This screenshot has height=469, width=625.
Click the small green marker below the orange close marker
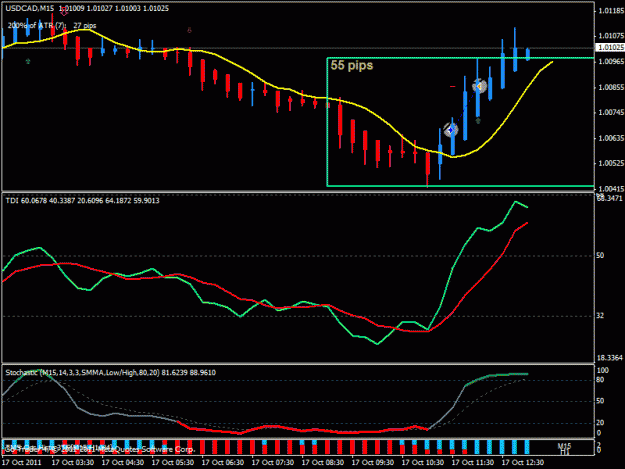point(478,121)
